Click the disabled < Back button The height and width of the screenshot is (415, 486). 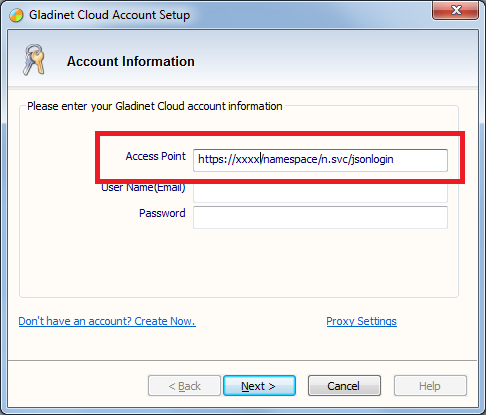(184, 386)
